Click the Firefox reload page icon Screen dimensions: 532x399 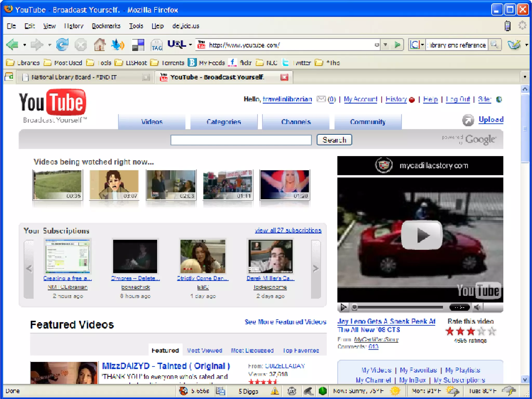click(62, 45)
